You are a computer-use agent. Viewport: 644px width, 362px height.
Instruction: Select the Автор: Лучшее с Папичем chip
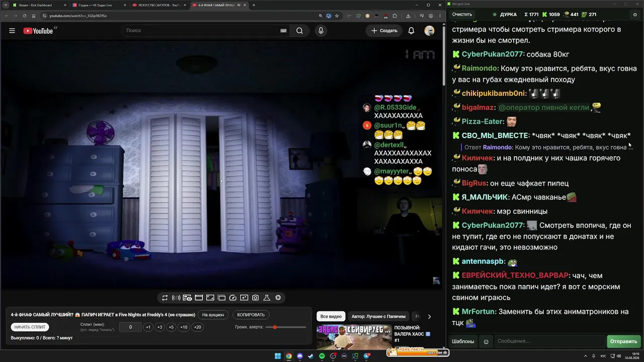point(378,317)
